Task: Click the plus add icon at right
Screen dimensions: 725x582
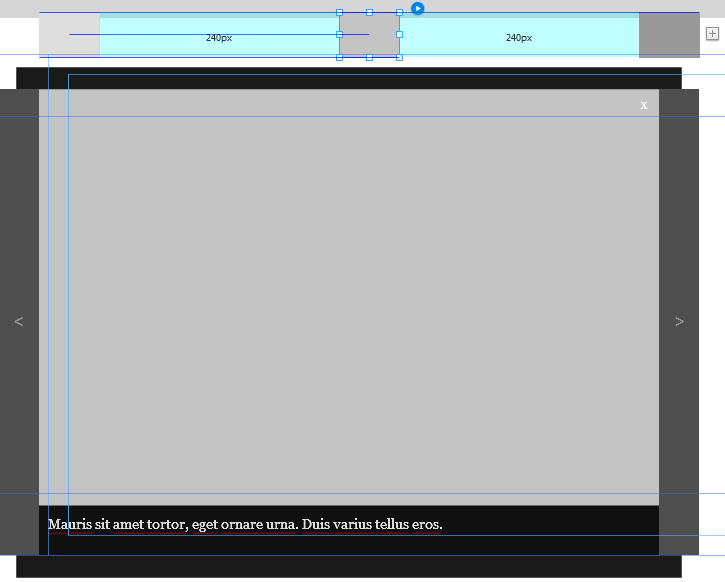Action: 712,34
